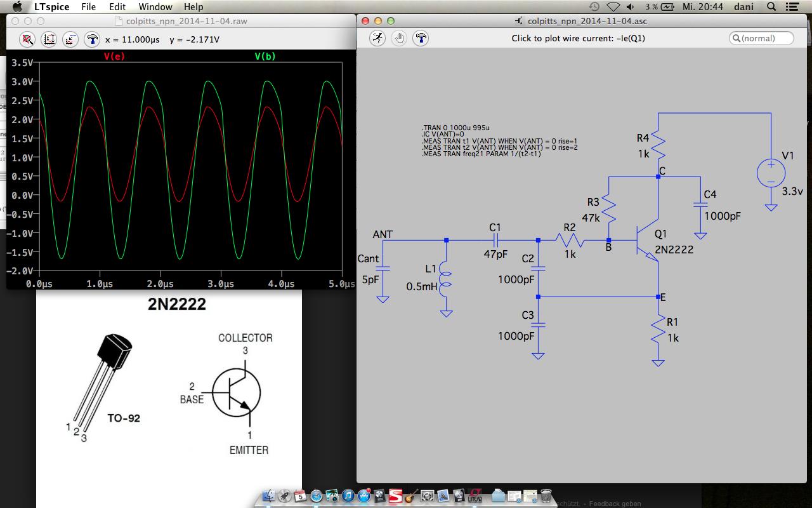Image resolution: width=812 pixels, height=508 pixels.
Task: Open the Trash in the Dock
Action: pos(546,495)
